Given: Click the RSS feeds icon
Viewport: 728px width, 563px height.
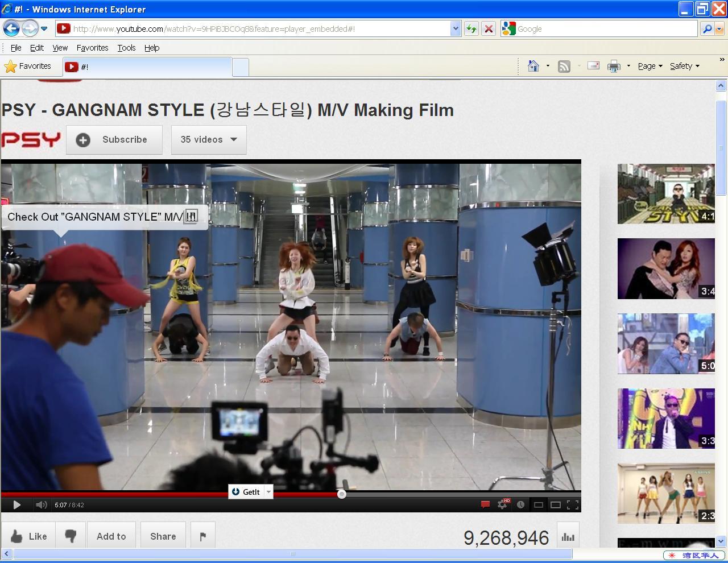Looking at the screenshot, I should (x=564, y=67).
